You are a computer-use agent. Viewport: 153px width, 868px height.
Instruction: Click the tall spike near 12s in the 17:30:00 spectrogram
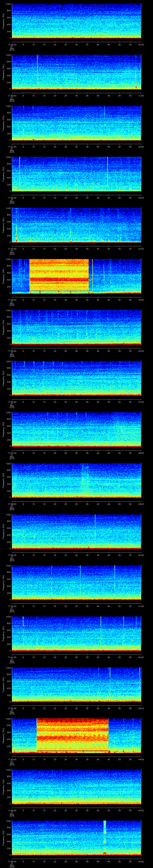[37, 67]
